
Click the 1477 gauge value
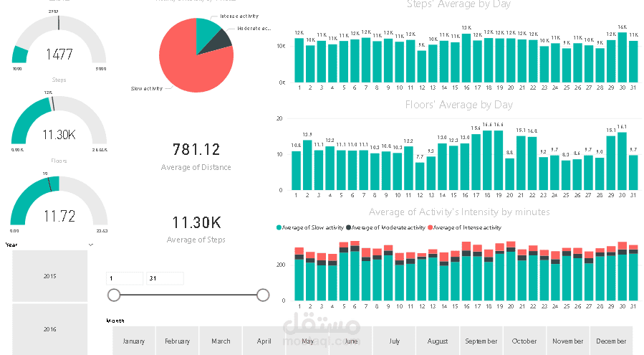pos(59,55)
